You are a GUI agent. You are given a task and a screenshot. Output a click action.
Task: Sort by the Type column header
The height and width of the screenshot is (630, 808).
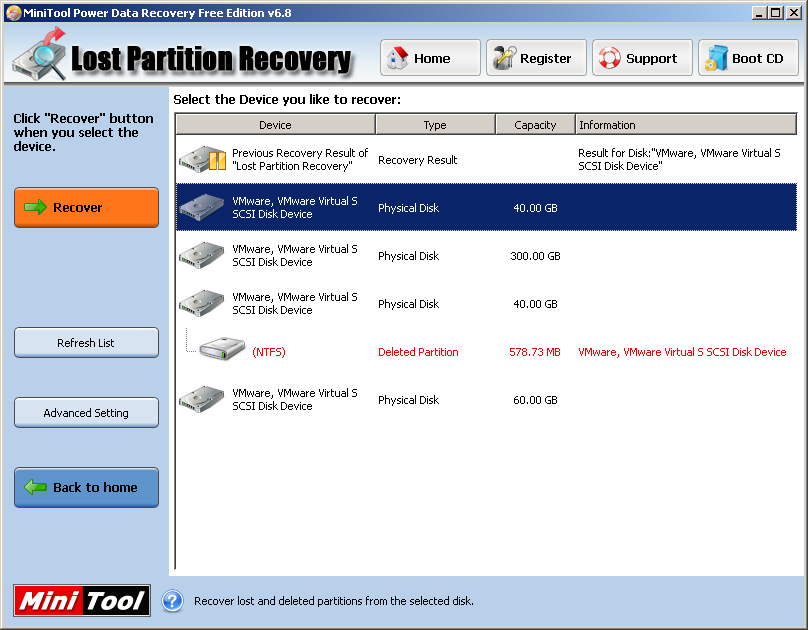[435, 125]
